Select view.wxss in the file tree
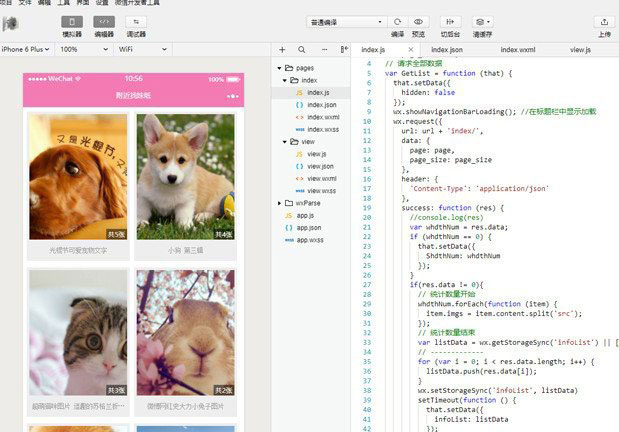 point(321,190)
